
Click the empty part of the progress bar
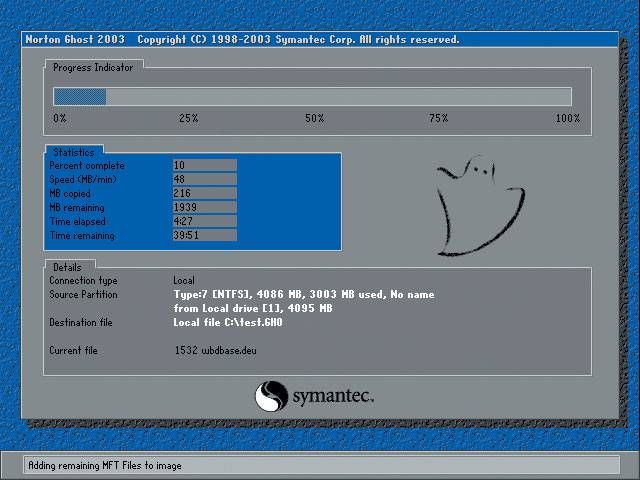pos(338,97)
